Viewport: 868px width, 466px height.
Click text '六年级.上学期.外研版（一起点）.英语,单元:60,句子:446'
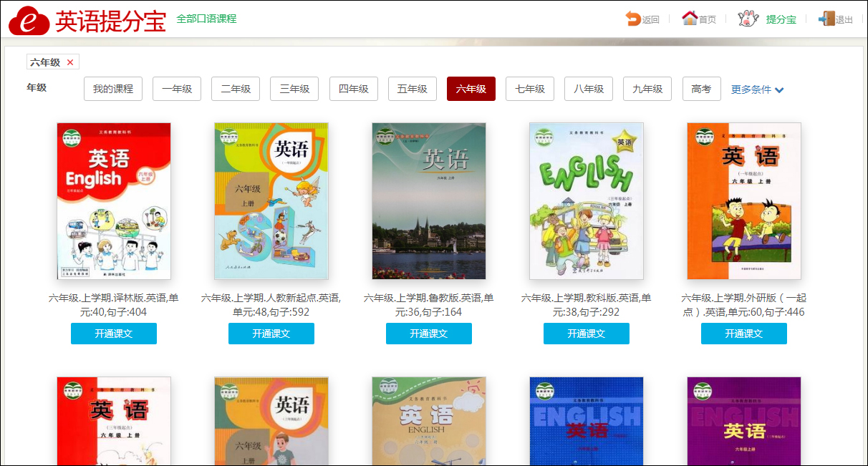click(744, 305)
